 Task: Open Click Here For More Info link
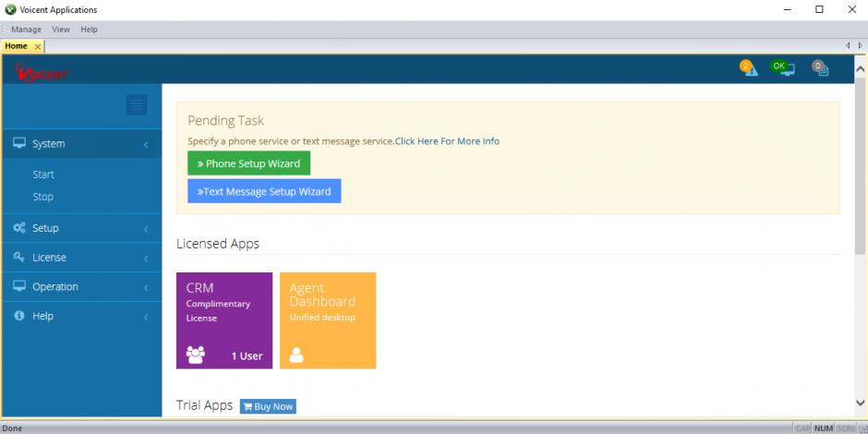(x=447, y=141)
